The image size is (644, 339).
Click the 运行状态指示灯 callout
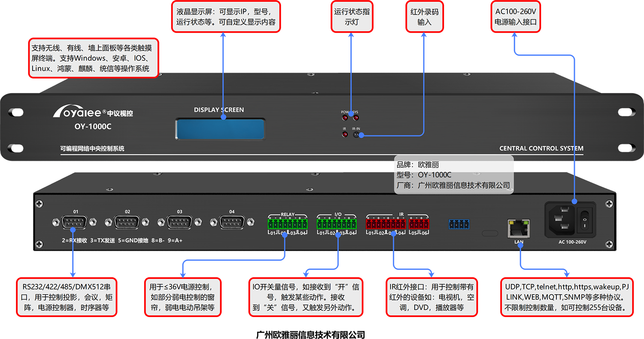352,16
